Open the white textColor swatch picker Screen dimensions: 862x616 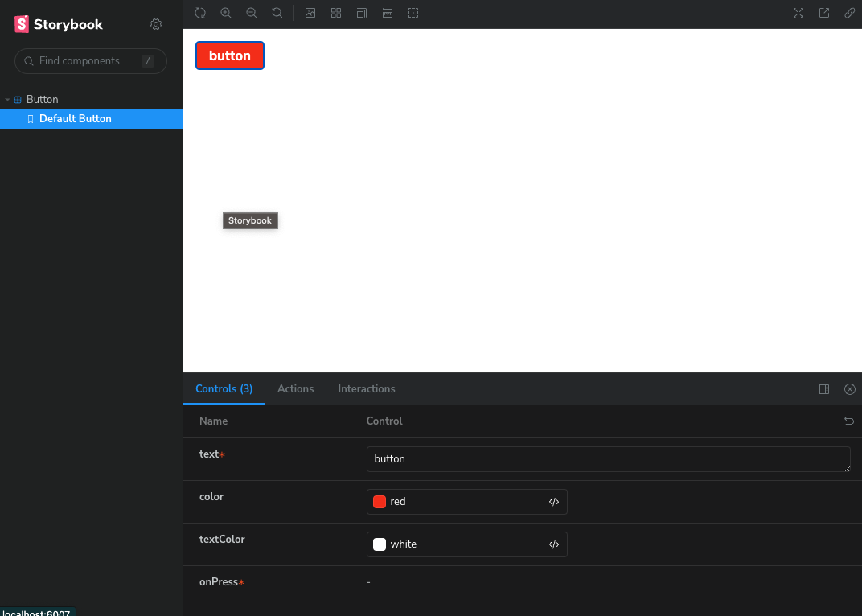[x=380, y=544]
